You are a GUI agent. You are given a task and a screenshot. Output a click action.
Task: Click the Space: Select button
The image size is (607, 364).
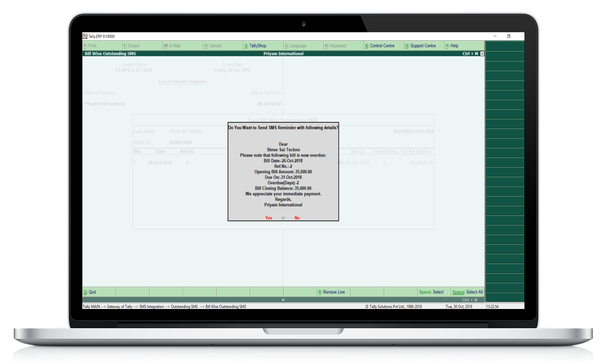point(434,292)
